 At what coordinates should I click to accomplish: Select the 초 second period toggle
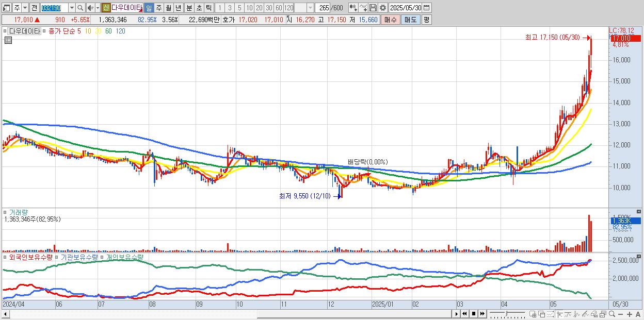[x=198, y=8]
